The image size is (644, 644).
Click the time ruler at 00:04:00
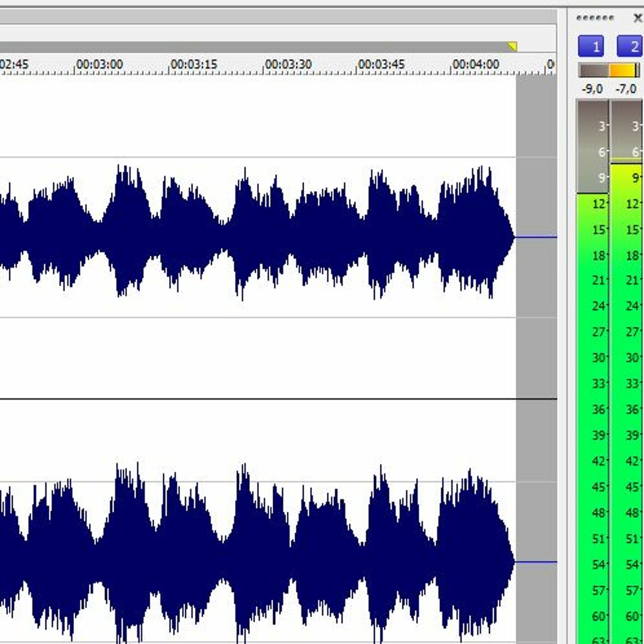click(x=475, y=65)
